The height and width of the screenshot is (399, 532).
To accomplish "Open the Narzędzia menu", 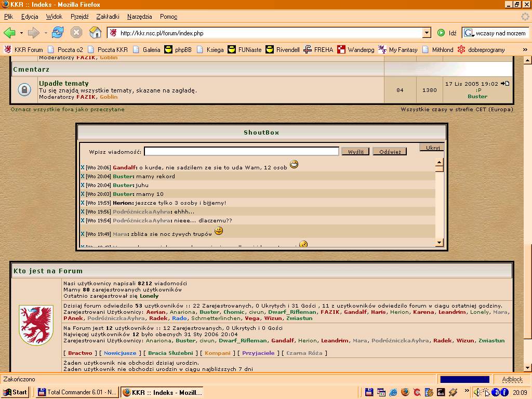I will pos(139,17).
